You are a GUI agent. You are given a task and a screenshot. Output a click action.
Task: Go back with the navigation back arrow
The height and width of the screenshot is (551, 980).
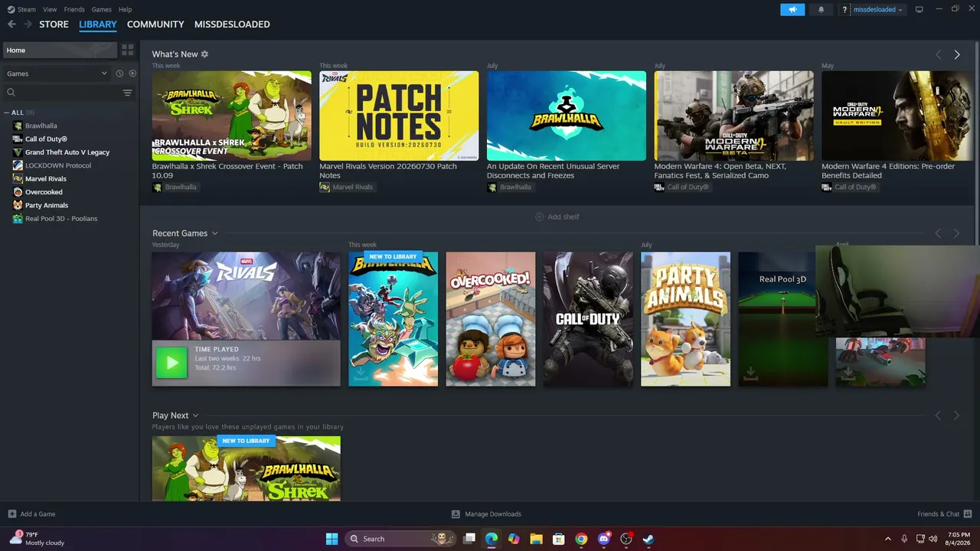(11, 24)
